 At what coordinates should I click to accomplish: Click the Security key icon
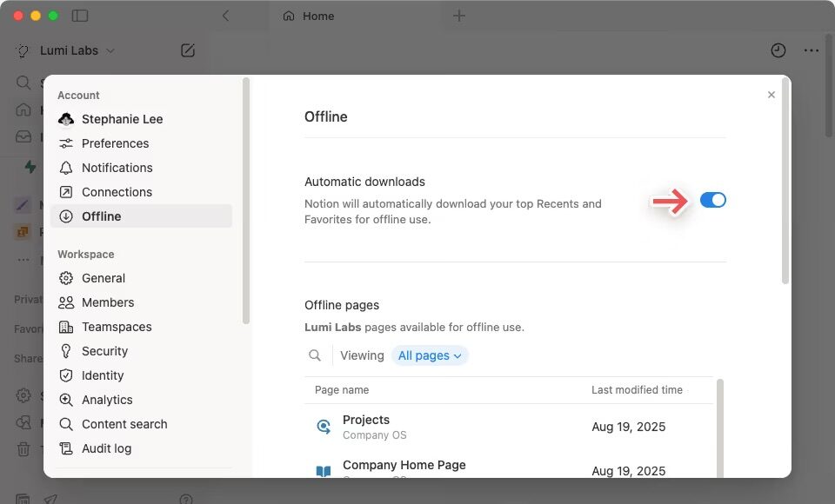pos(66,351)
